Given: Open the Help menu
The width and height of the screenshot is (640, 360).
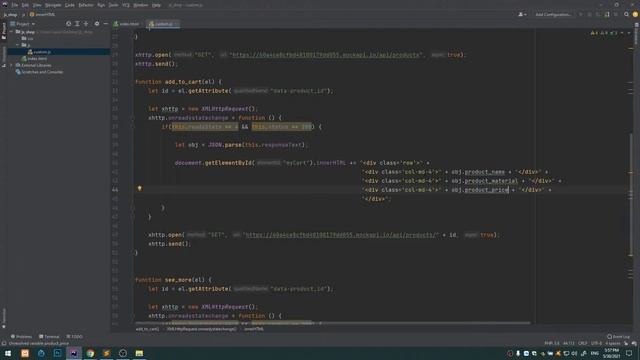Looking at the screenshot, I should (156, 5).
